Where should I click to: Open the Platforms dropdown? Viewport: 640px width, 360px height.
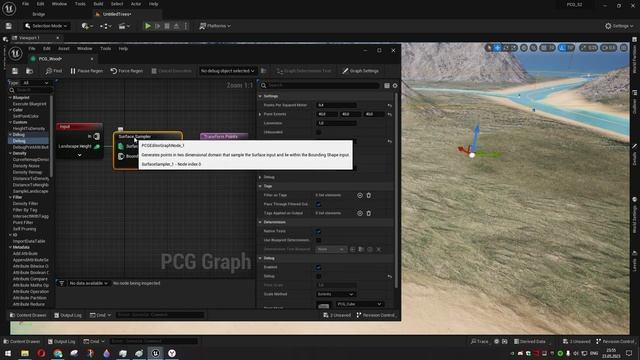tap(215, 26)
